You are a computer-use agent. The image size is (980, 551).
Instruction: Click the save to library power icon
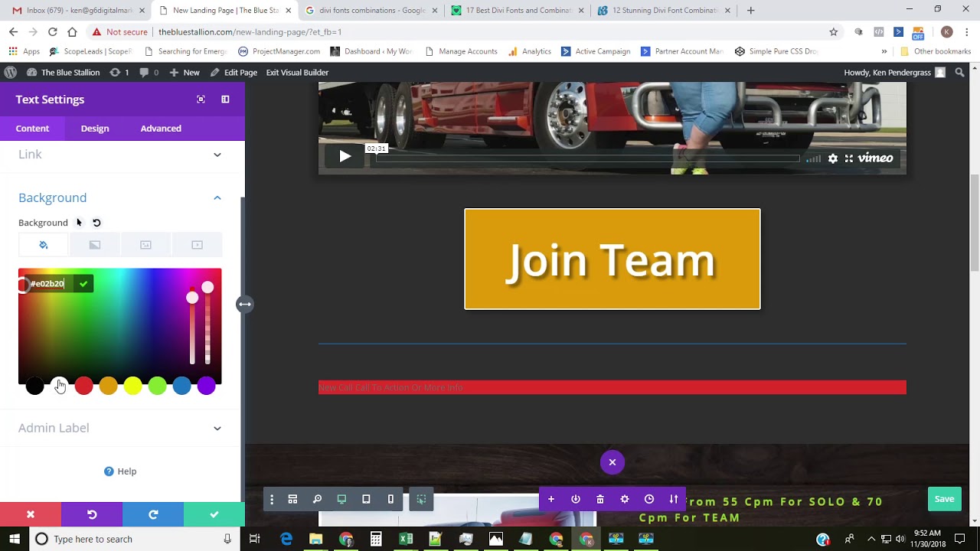(576, 499)
